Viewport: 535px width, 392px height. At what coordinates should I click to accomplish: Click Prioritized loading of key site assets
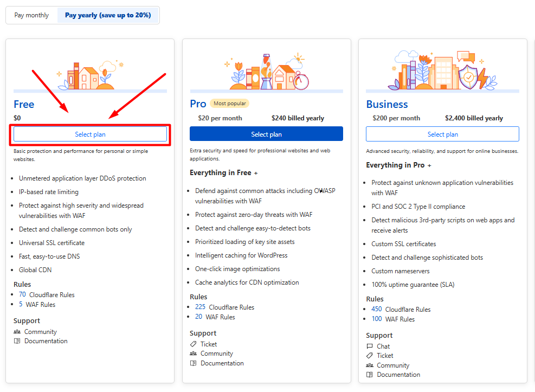[245, 242]
